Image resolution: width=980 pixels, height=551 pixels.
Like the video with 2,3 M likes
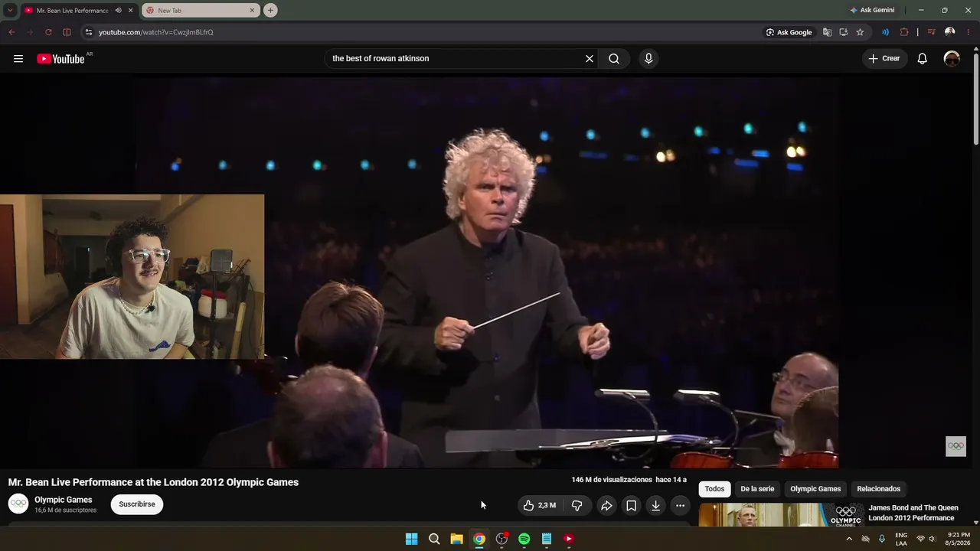click(540, 505)
